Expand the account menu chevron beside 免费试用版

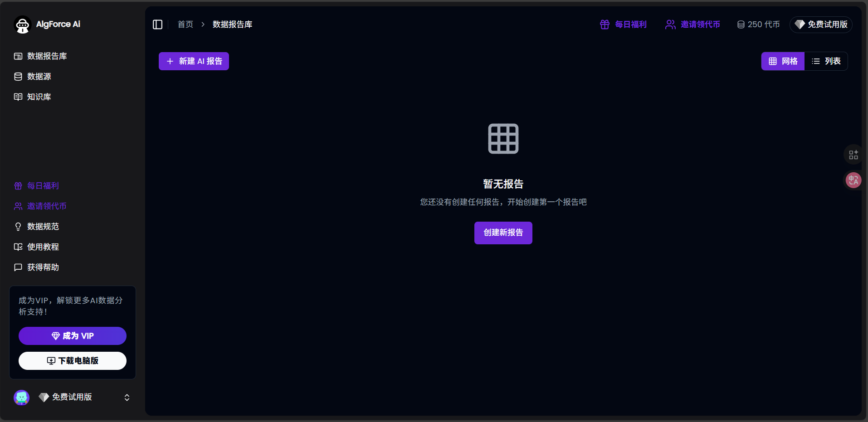(127, 398)
